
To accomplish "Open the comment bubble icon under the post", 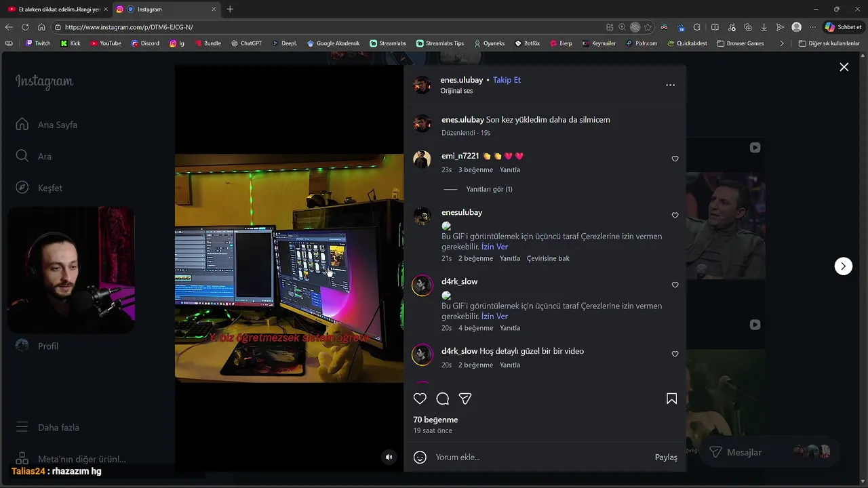I will point(443,399).
